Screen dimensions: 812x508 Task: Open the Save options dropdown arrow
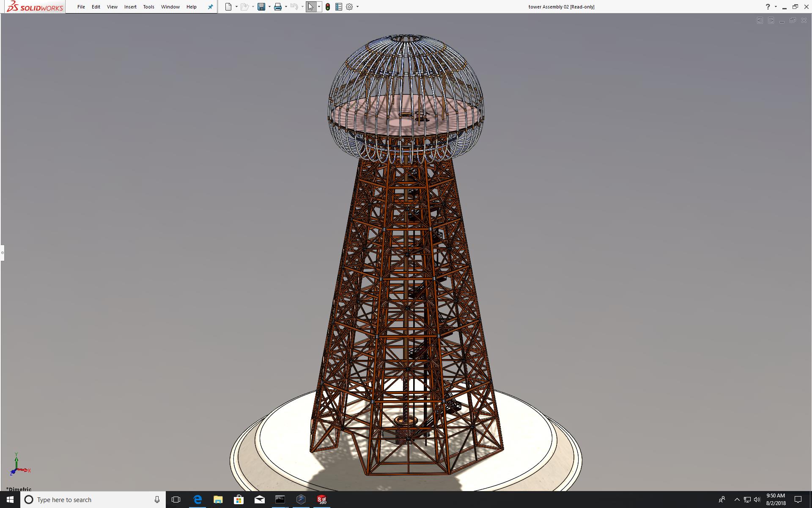click(x=269, y=7)
